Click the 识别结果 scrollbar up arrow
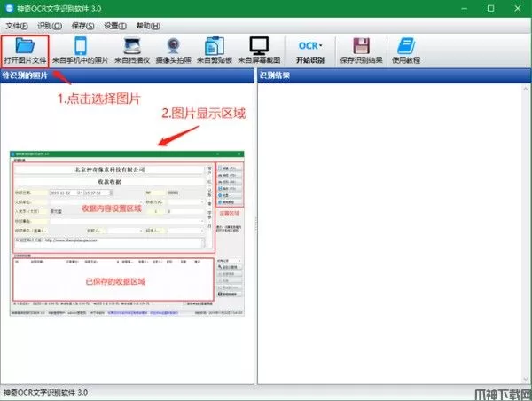The image size is (532, 401). coord(526,89)
